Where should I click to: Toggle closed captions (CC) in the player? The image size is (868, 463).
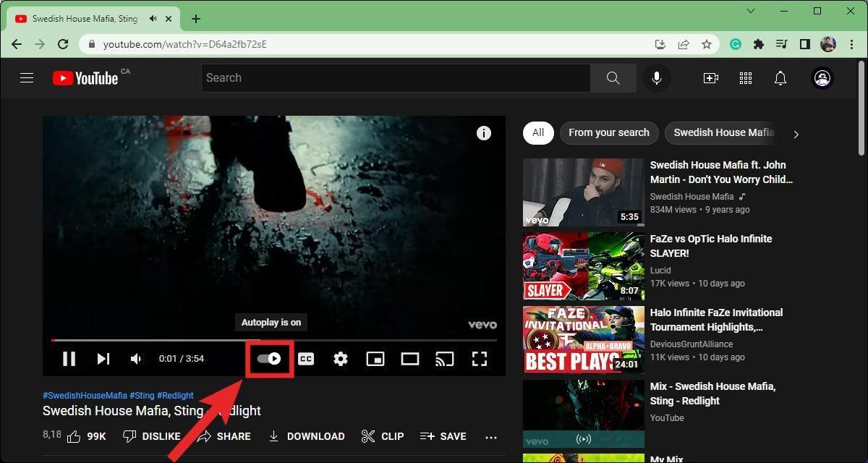[306, 359]
